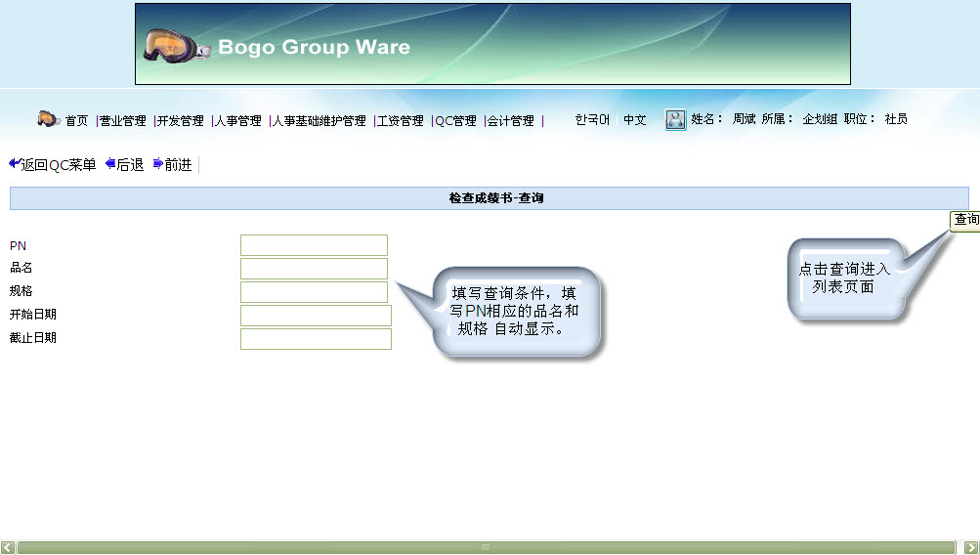This screenshot has width=980, height=555.
Task: Focus the PN input field
Action: (314, 245)
